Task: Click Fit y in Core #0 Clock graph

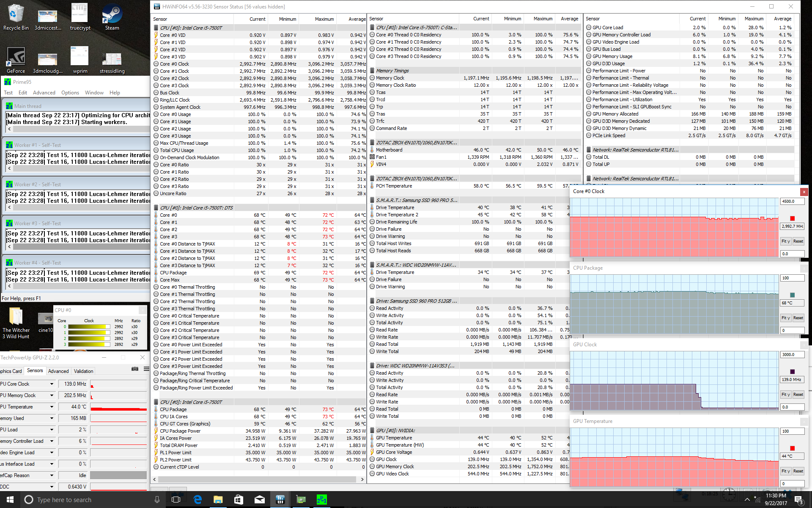Action: 785,241
